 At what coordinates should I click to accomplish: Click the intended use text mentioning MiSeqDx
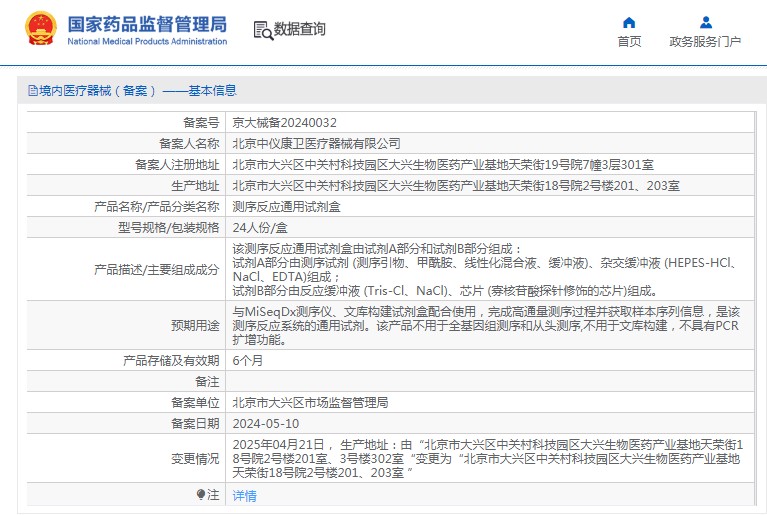point(486,325)
